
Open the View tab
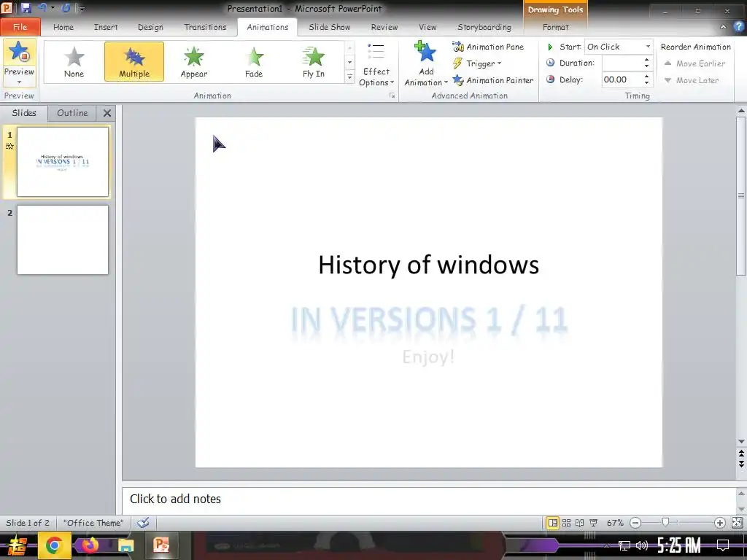tap(427, 27)
